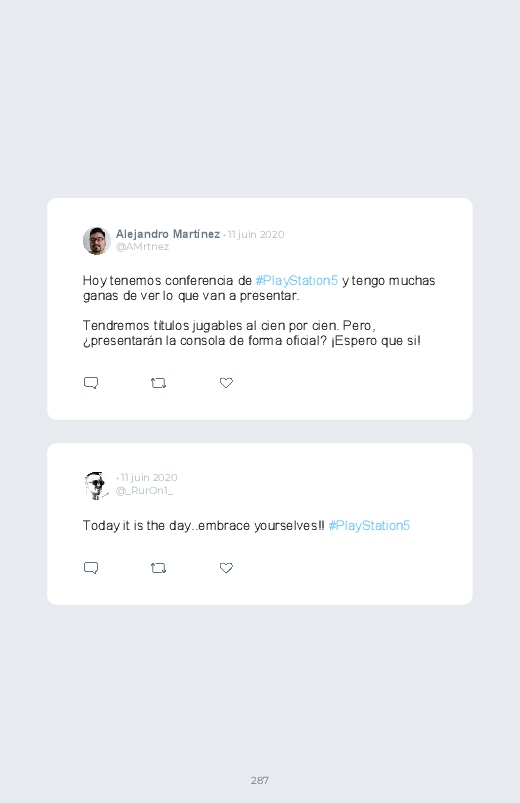Like the tweet by Alejandro Martínez
This screenshot has width=520, height=803.
pyautogui.click(x=226, y=383)
